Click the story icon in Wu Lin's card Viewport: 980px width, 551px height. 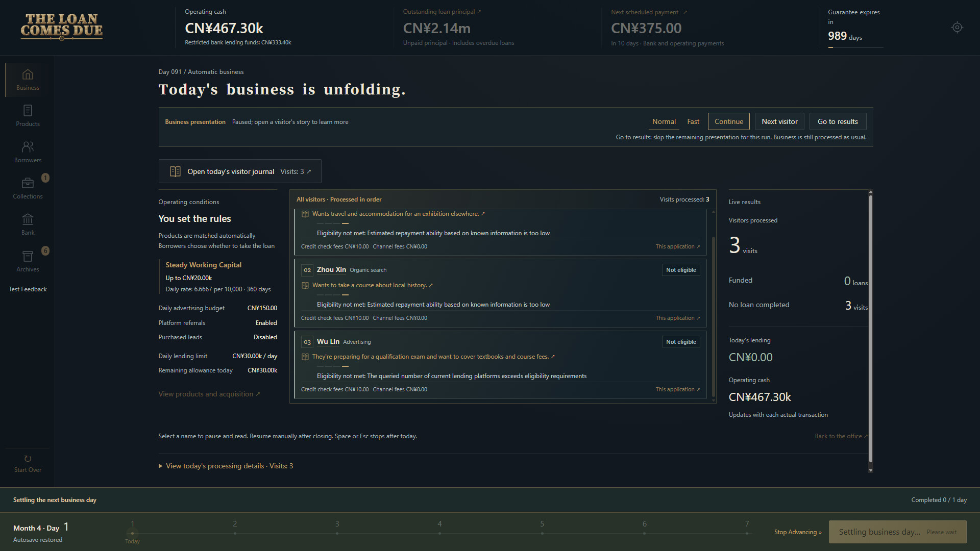coord(305,357)
